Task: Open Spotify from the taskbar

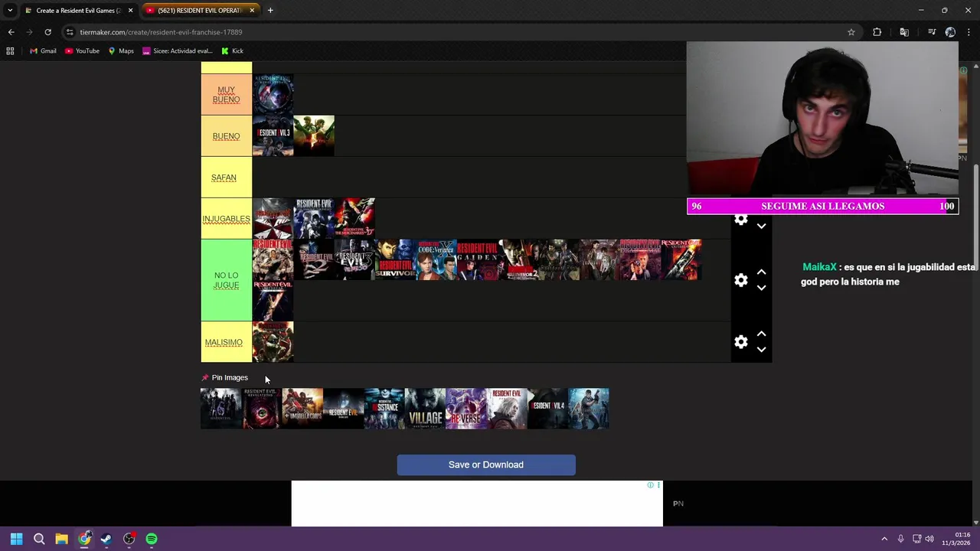Action: pyautogui.click(x=152, y=539)
